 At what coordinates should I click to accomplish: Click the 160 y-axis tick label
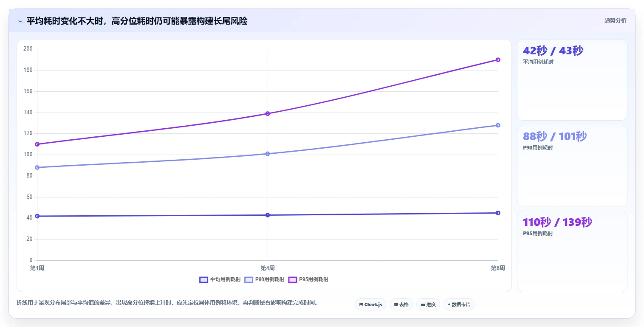(x=28, y=91)
